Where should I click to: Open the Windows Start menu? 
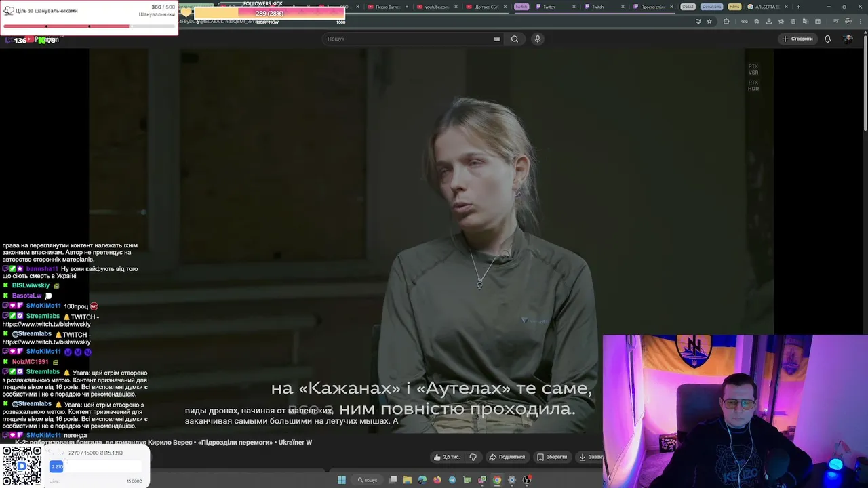[x=342, y=480]
